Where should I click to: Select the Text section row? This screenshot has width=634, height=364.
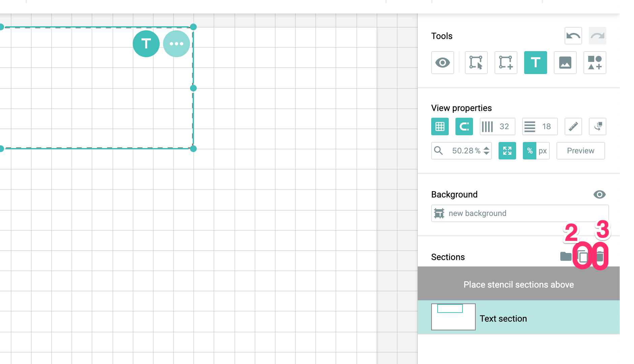click(x=518, y=317)
